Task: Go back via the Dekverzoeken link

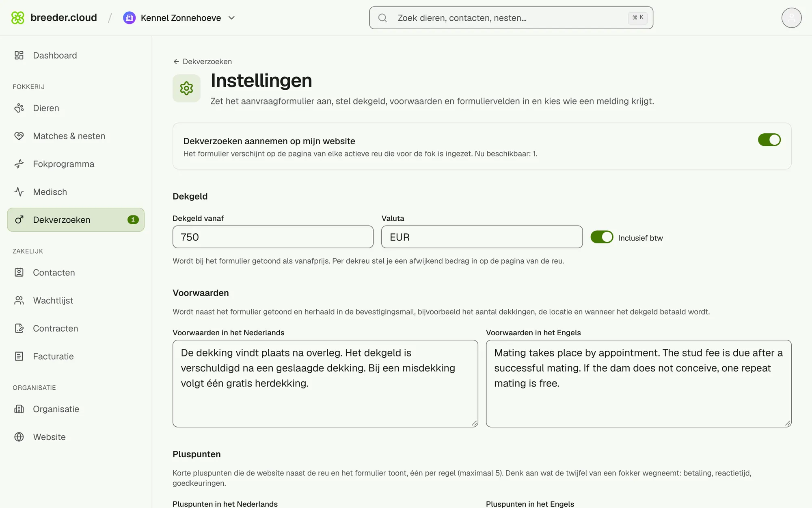Action: tap(202, 61)
